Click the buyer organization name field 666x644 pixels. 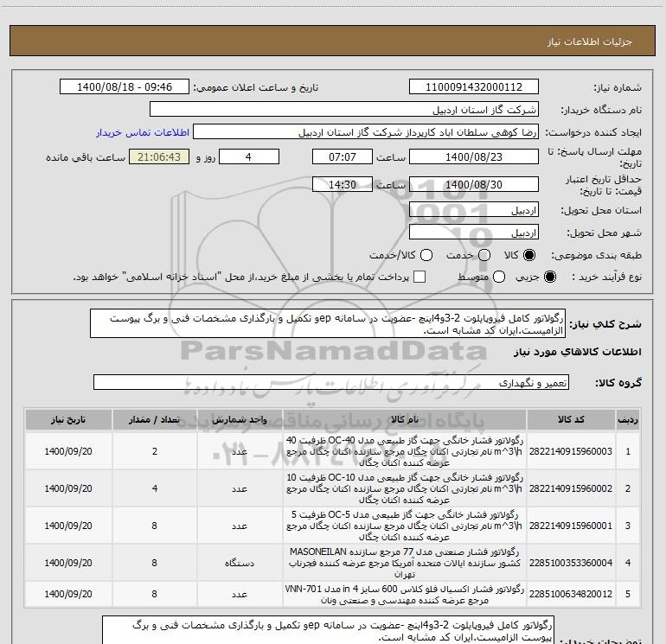click(344, 110)
